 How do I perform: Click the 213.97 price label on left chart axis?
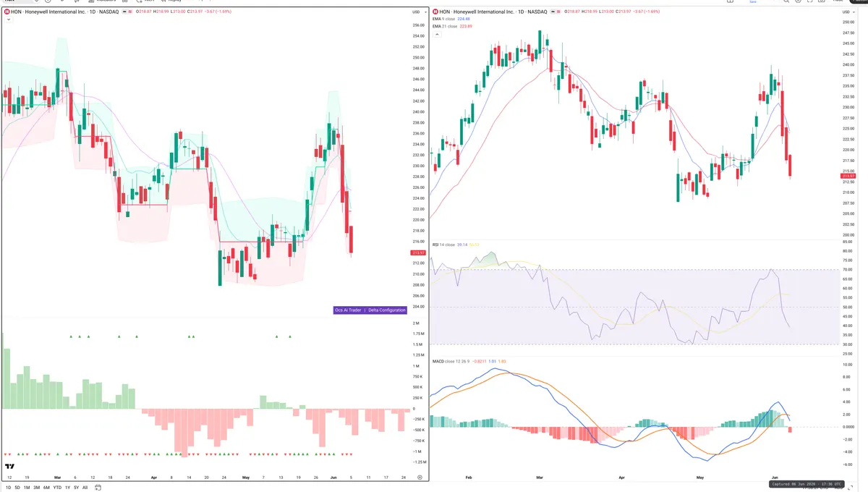coord(417,253)
